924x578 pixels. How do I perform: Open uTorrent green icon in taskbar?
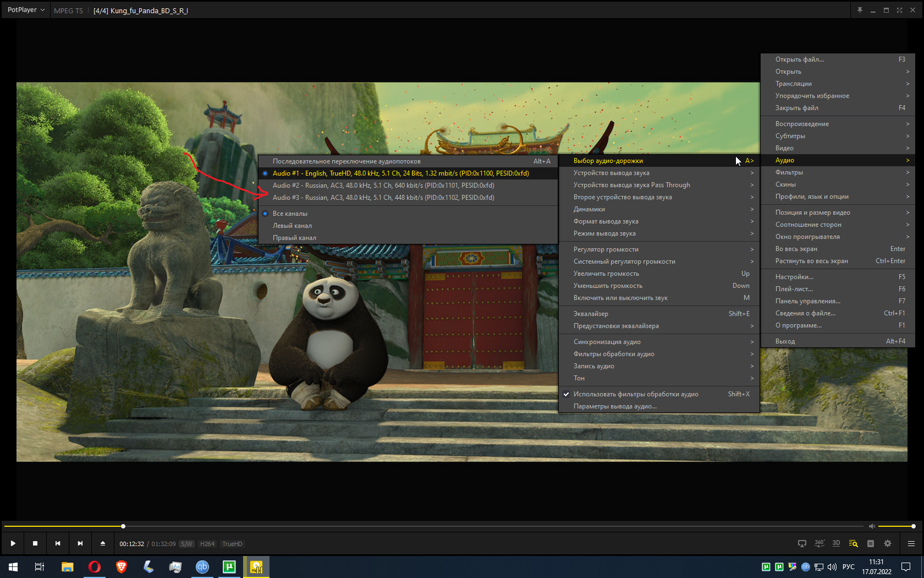(229, 567)
